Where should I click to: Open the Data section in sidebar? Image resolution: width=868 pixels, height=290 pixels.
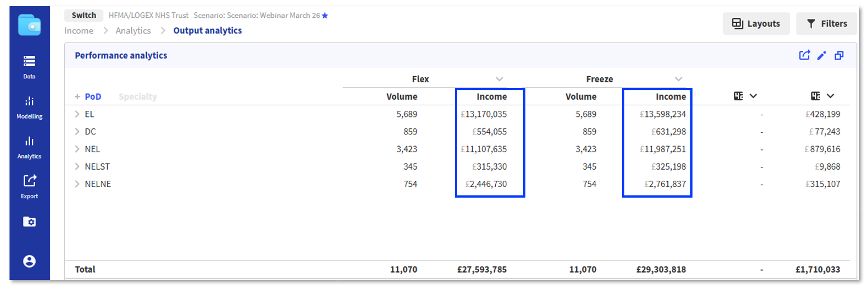point(29,66)
